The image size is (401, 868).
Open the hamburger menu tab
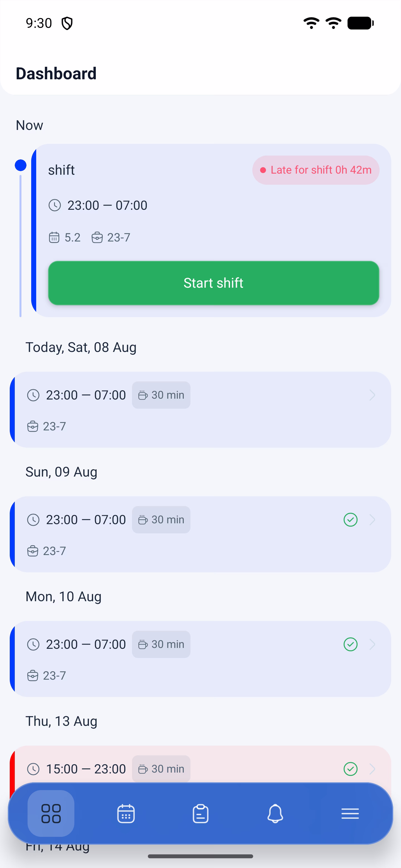(350, 813)
